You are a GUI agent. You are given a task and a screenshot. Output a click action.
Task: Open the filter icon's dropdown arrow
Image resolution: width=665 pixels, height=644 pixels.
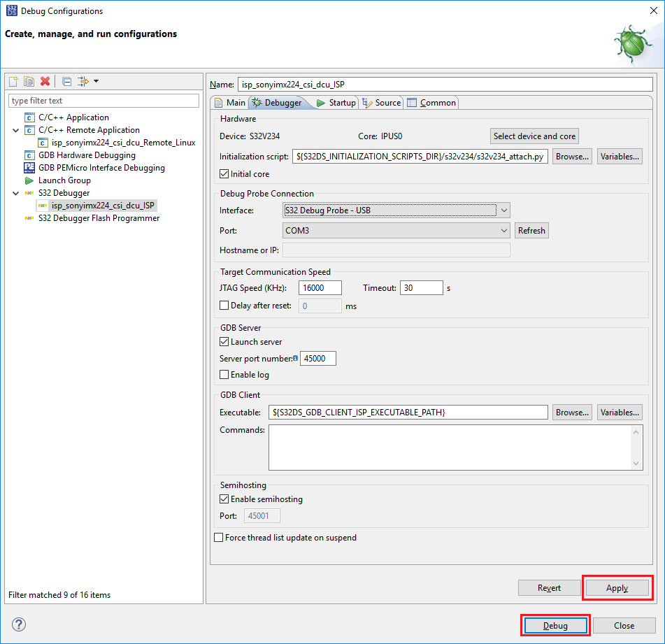click(96, 81)
